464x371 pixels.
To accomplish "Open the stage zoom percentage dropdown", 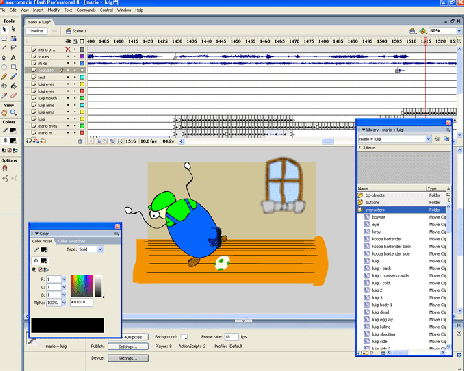I will pyautogui.click(x=459, y=31).
